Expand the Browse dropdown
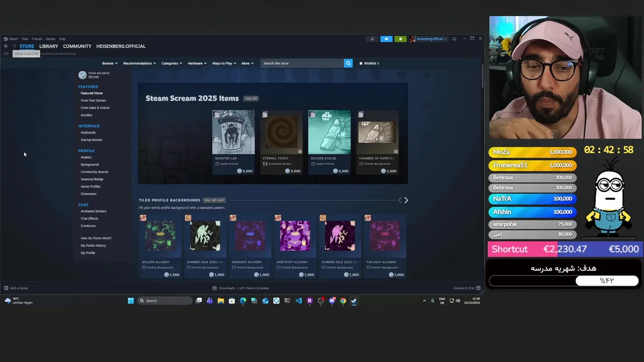The image size is (644, 362). pos(110,63)
